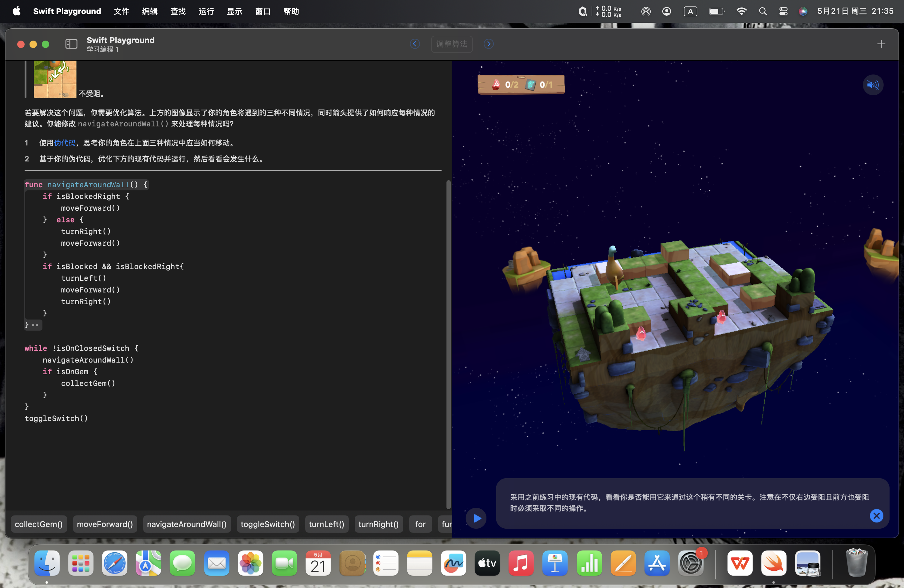Insert turnRight() suggestion
This screenshot has width=904, height=588.
pyautogui.click(x=379, y=524)
